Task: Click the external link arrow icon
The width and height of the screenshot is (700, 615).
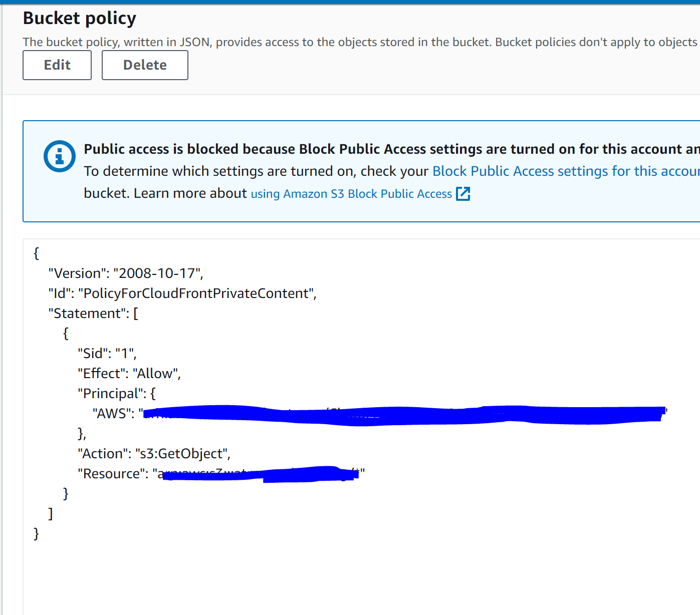Action: (x=463, y=194)
